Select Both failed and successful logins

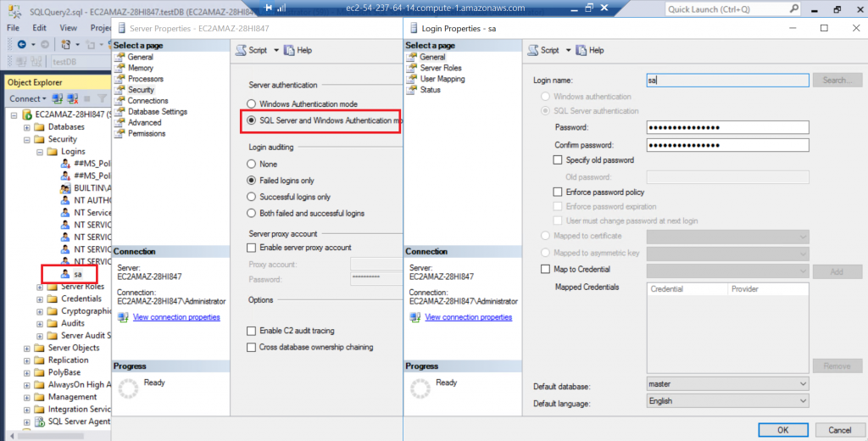251,214
